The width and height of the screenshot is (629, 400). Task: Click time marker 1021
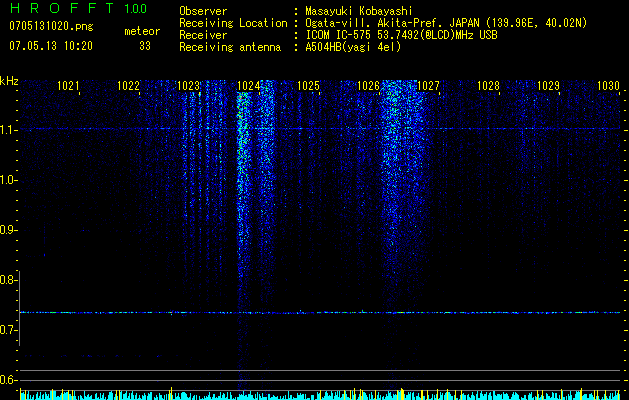[x=68, y=86]
